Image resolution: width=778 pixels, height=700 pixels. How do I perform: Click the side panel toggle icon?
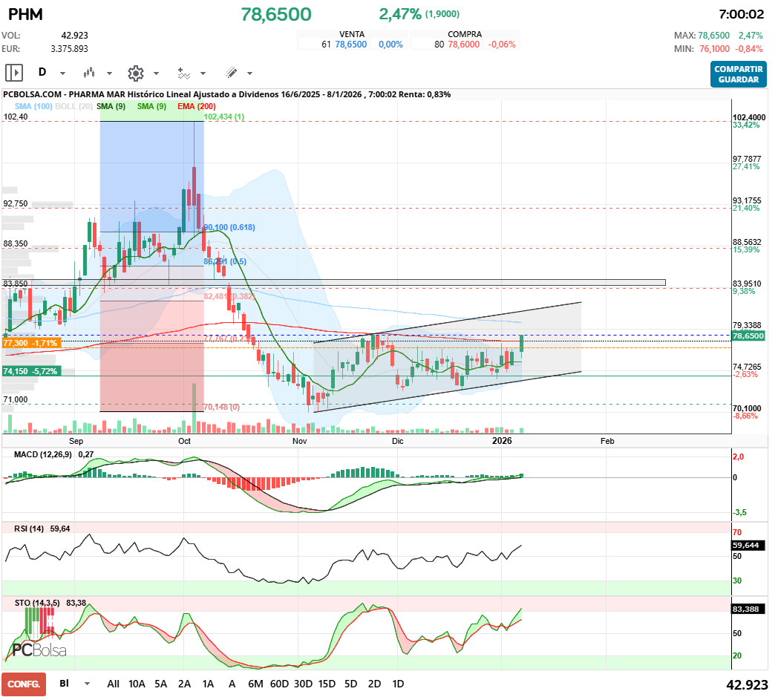[14, 73]
